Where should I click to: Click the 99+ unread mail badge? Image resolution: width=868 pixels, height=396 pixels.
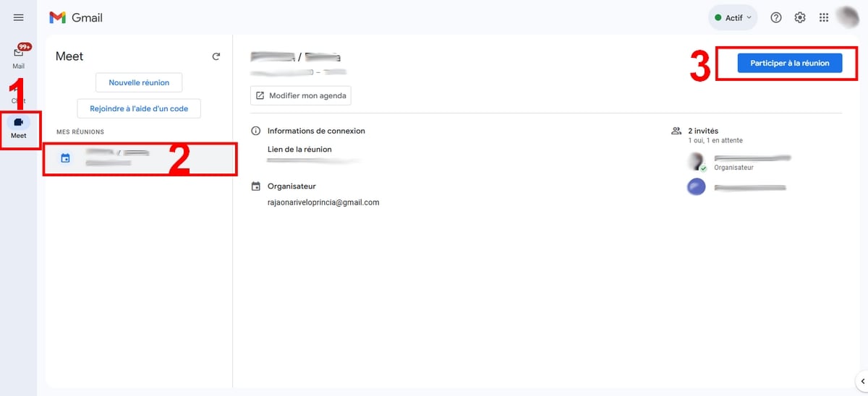click(x=25, y=47)
